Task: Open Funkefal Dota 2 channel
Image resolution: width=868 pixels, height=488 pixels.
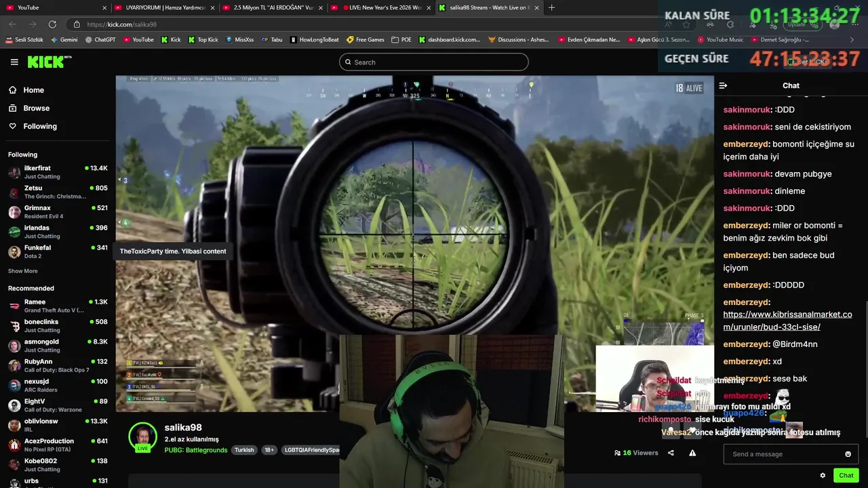Action: (58, 251)
